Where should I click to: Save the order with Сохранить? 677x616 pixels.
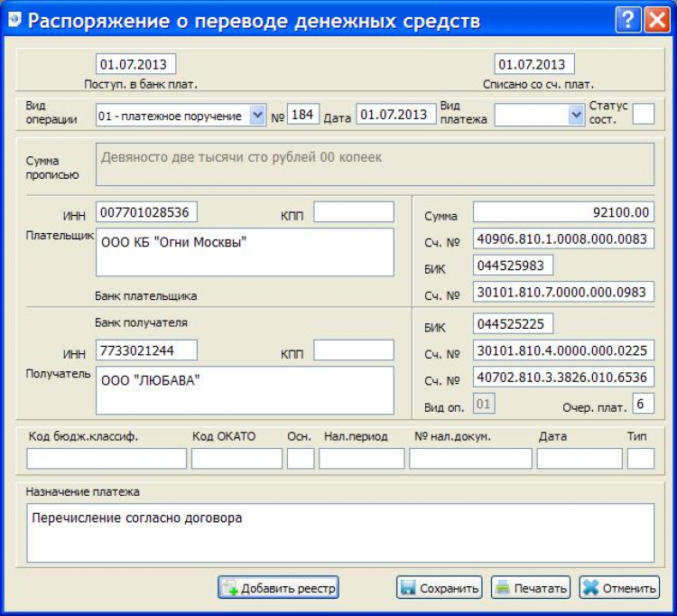[x=439, y=587]
